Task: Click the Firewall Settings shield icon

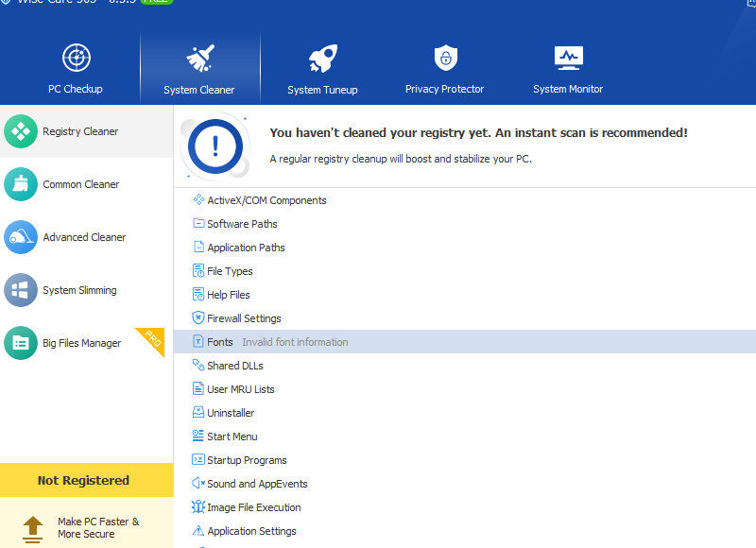Action: [198, 317]
